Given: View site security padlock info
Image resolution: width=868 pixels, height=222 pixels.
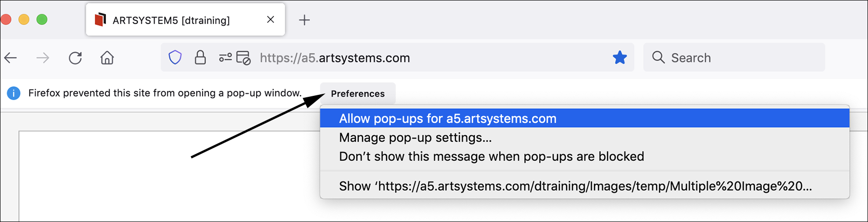Looking at the screenshot, I should 200,58.
